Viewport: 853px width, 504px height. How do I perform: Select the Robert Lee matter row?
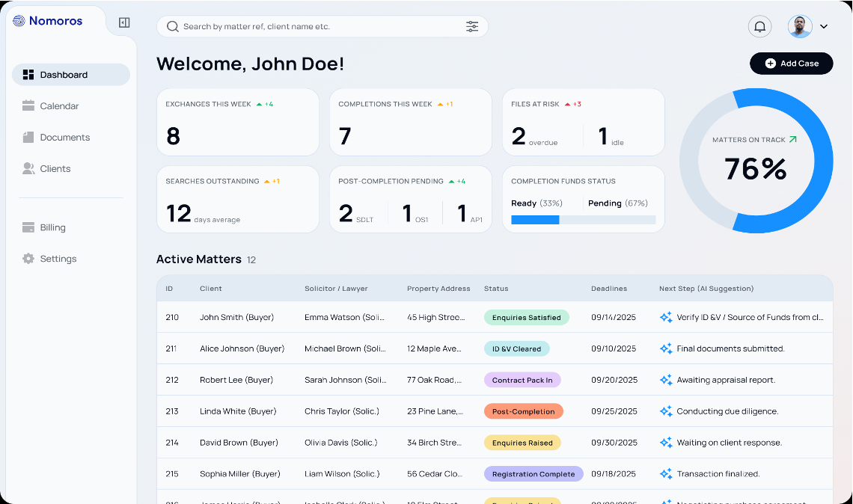point(236,380)
